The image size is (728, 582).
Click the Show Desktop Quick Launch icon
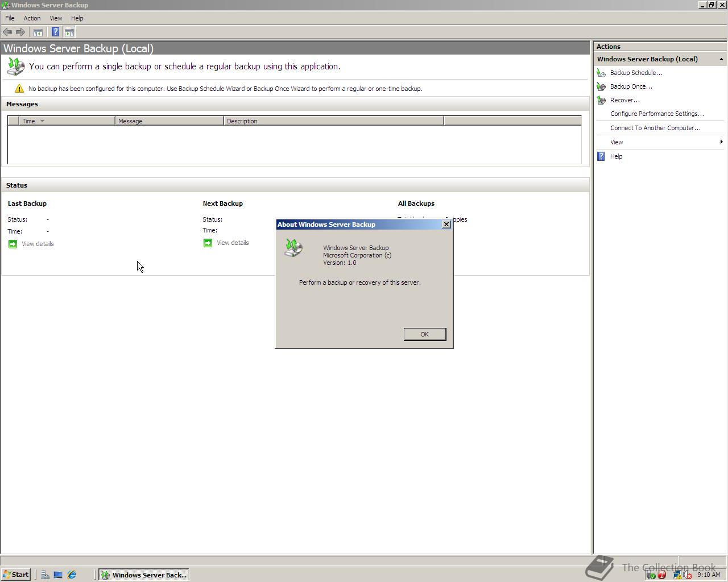(x=58, y=575)
